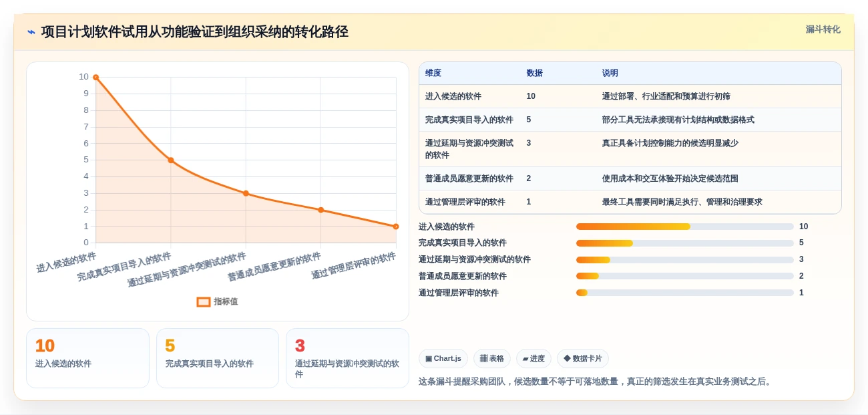This screenshot has width=868, height=415.
Task: Click the progress bar for 通过延期与资源冲突测试的软件
Action: (685, 259)
